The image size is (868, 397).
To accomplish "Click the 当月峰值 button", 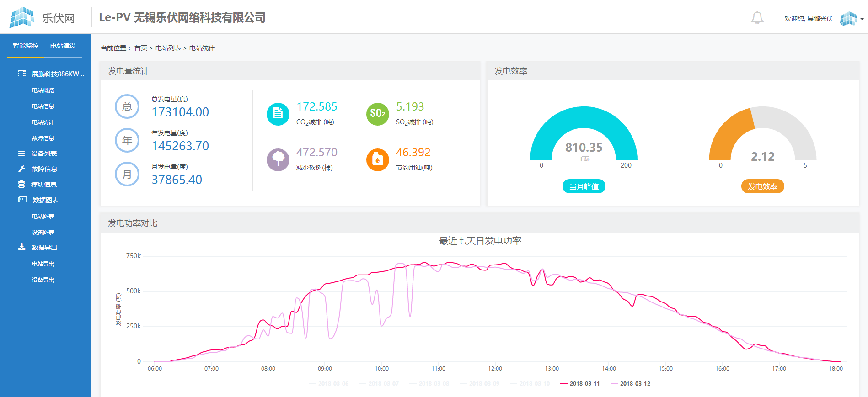I will [x=584, y=186].
